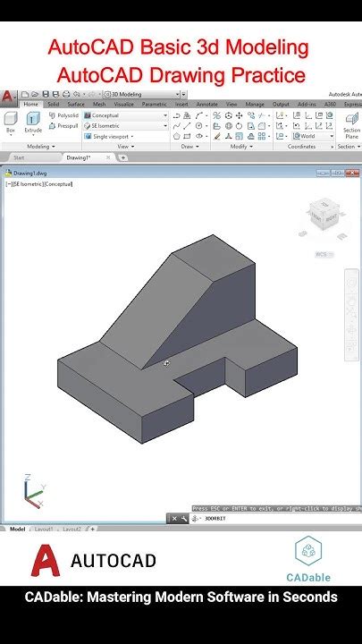The image size is (362, 644).
Task: Open the Single viewport configuration dropdown
Action: (x=109, y=136)
